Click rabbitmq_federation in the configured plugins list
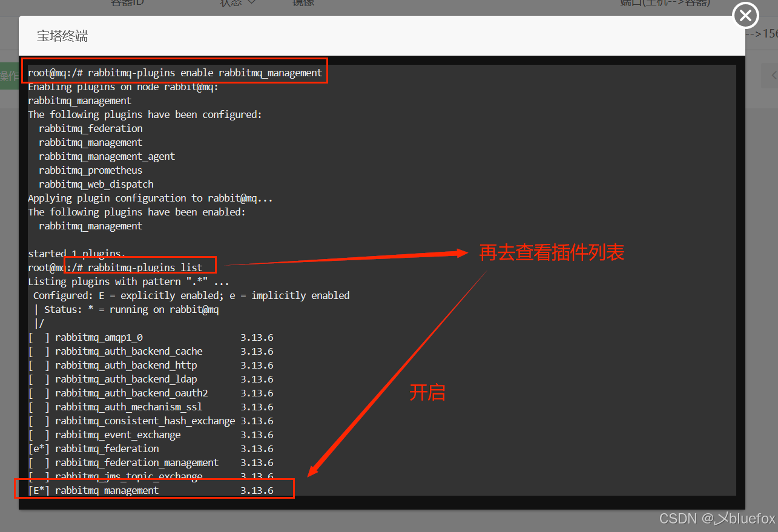Viewport: 778px width, 532px height. (x=91, y=129)
